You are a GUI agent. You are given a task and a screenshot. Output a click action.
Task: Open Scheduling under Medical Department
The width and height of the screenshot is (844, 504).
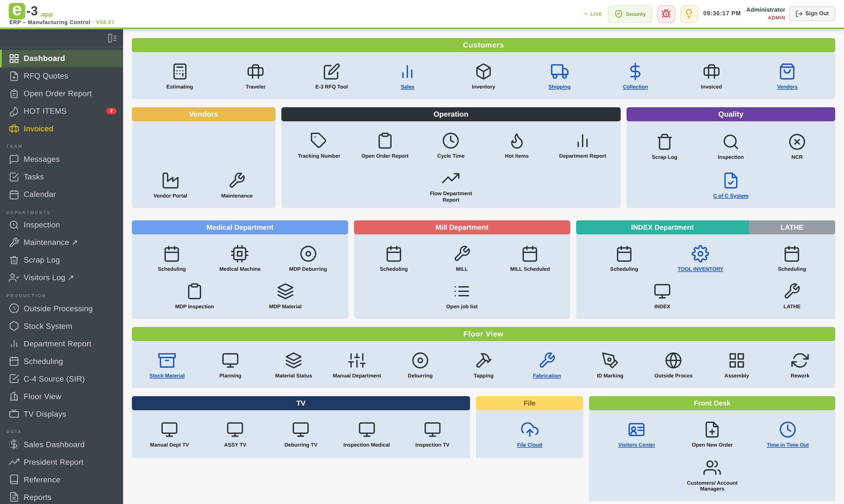pos(171,258)
